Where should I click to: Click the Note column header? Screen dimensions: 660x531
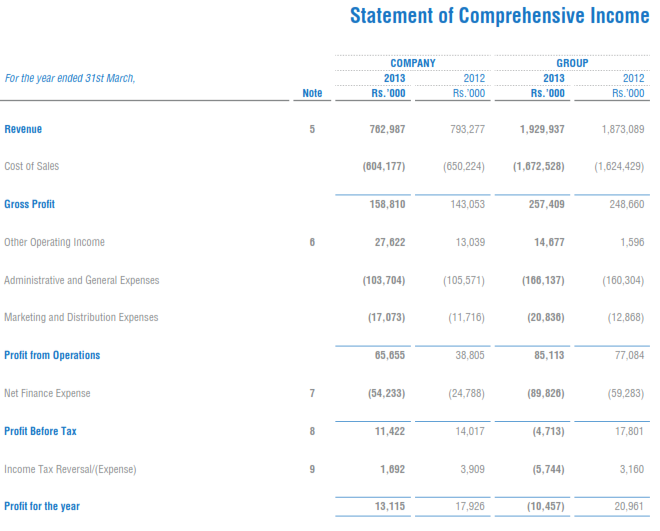pyautogui.click(x=312, y=93)
